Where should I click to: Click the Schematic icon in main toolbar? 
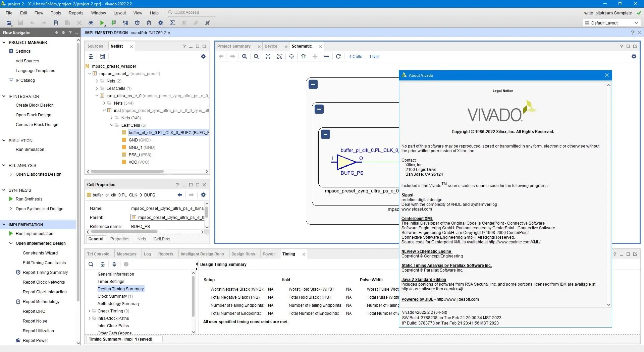[125, 23]
